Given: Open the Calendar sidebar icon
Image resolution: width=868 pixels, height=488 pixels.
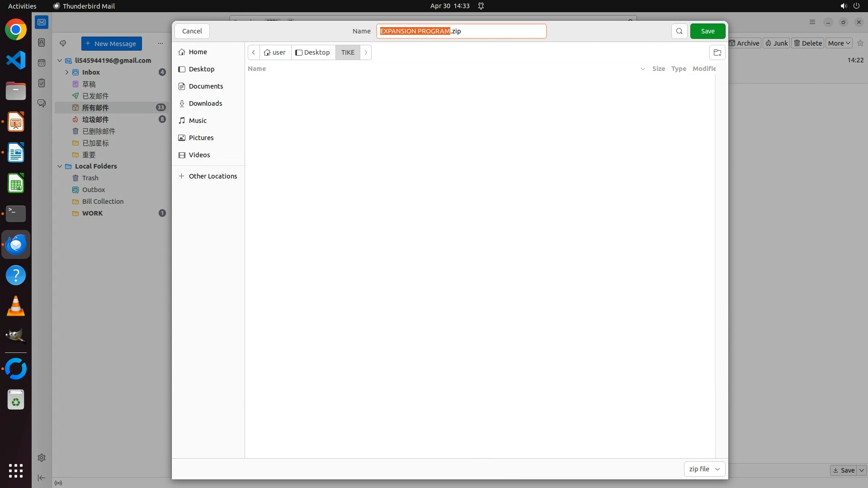Looking at the screenshot, I should pyautogui.click(x=42, y=63).
